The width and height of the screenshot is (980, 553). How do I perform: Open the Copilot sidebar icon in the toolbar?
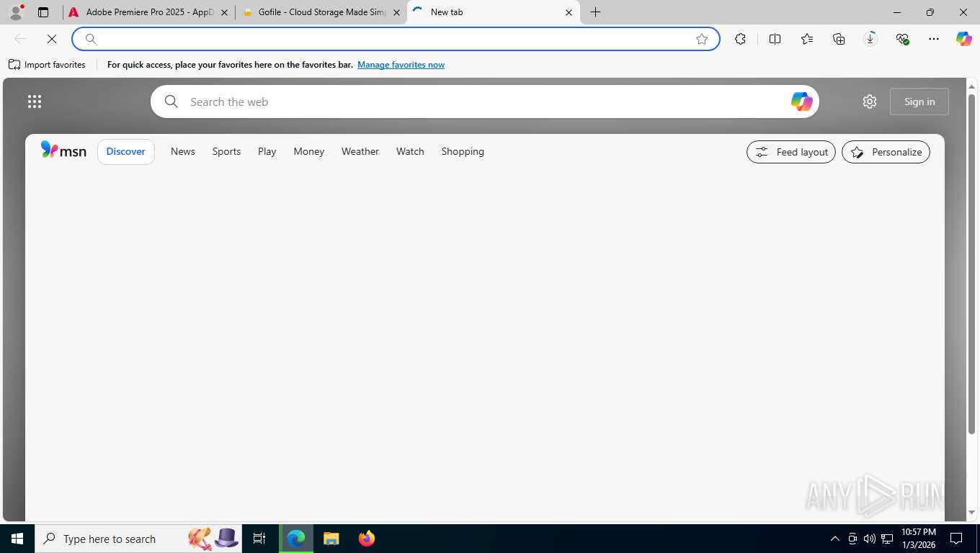tap(964, 39)
